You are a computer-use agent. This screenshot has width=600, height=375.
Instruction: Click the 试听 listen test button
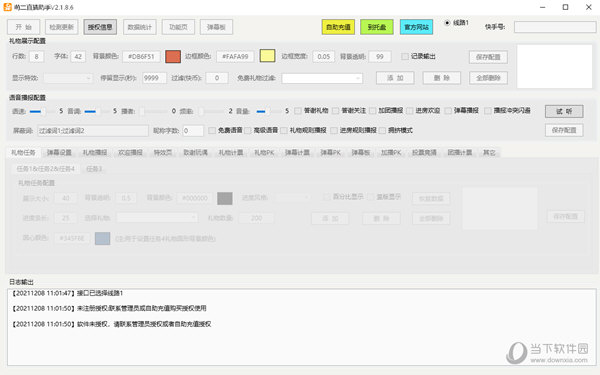[564, 111]
